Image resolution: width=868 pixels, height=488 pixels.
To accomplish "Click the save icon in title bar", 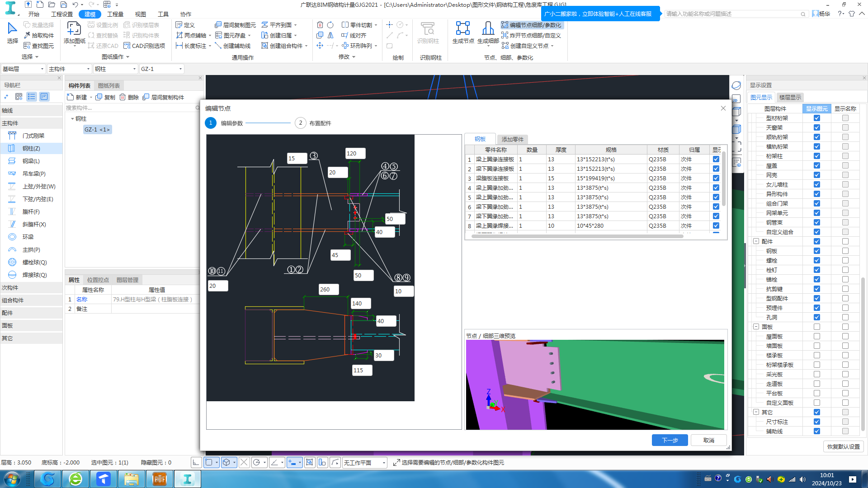I will tap(63, 5).
